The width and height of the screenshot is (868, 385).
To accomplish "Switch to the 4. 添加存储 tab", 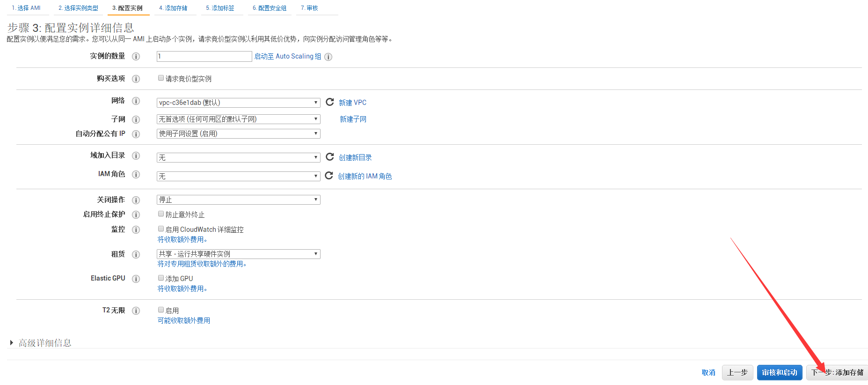I will 173,8.
